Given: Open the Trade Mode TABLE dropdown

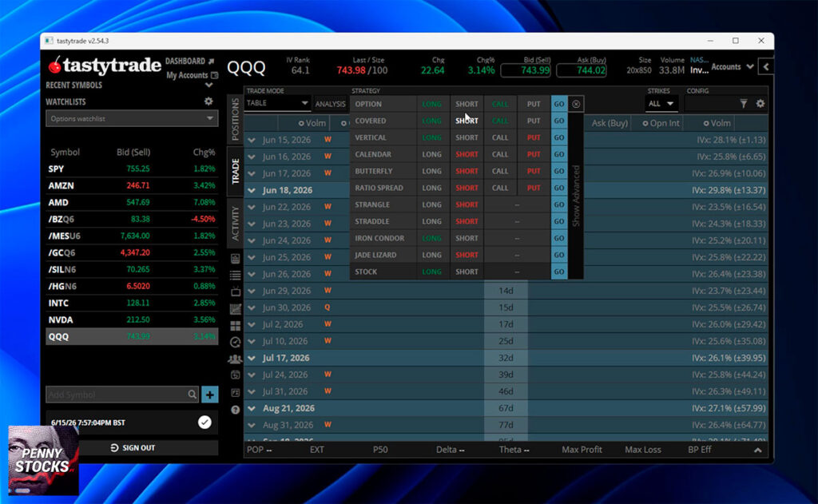Looking at the screenshot, I should (x=277, y=103).
